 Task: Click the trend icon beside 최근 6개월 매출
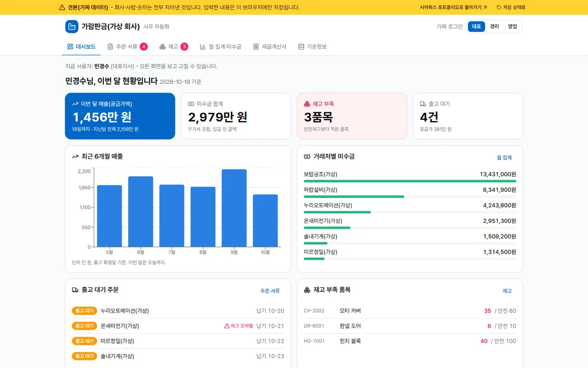[x=75, y=157]
